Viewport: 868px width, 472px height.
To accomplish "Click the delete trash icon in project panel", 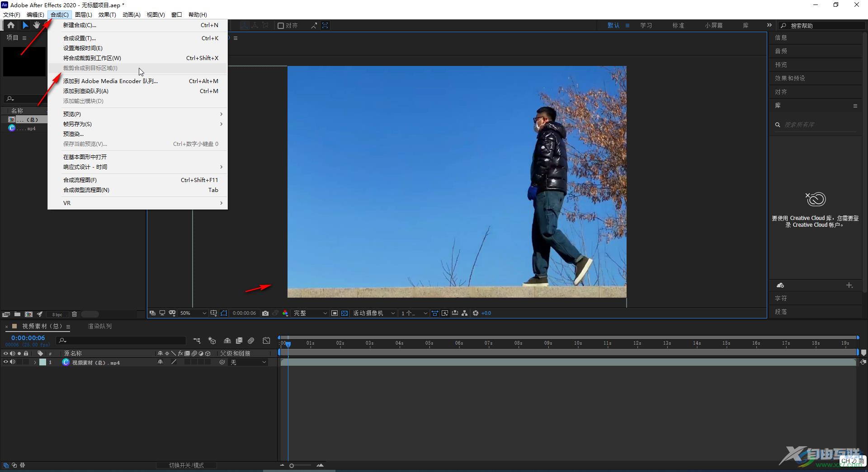I will pos(75,314).
